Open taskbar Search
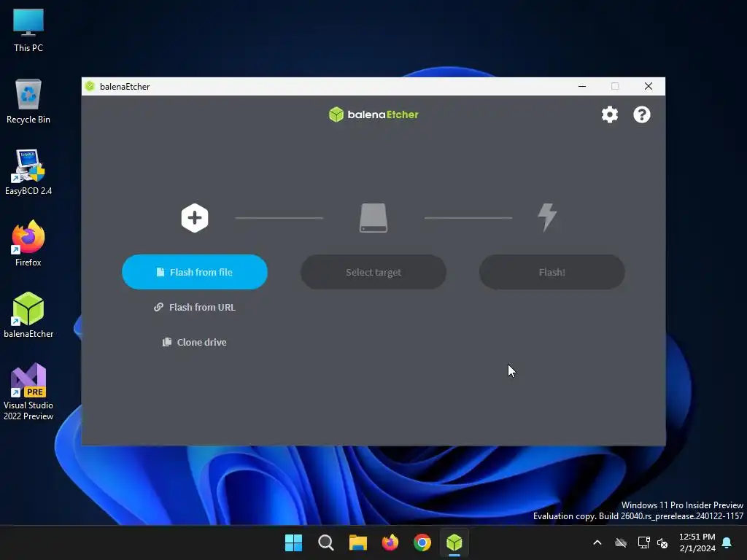Viewport: 747px width, 560px height. (326, 542)
